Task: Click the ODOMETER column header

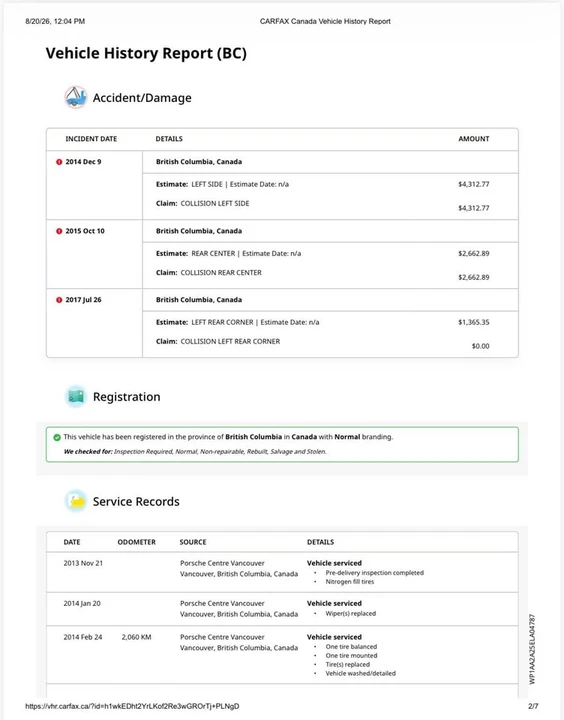Action: pyautogui.click(x=136, y=542)
